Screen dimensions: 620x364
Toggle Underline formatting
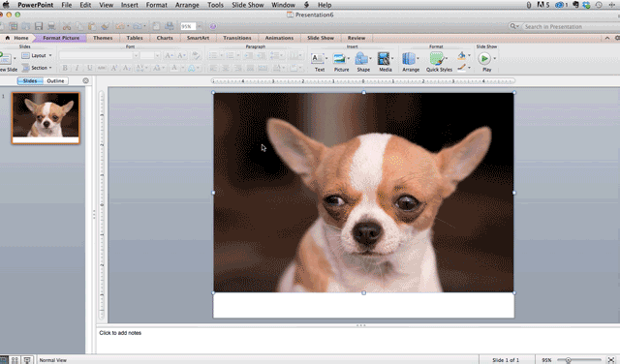point(89,68)
